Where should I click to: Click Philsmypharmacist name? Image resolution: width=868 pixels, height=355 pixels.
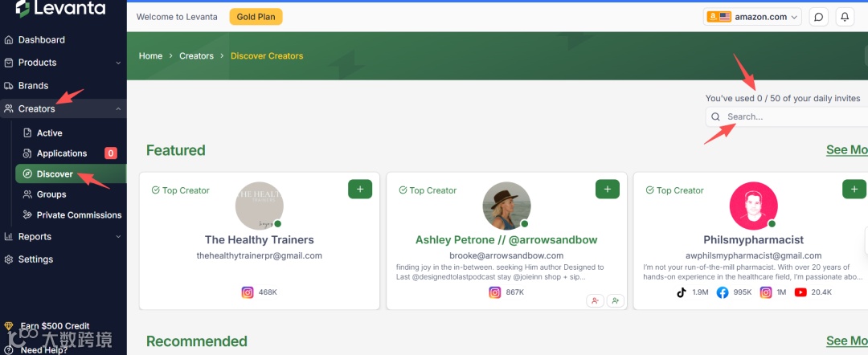(x=753, y=240)
